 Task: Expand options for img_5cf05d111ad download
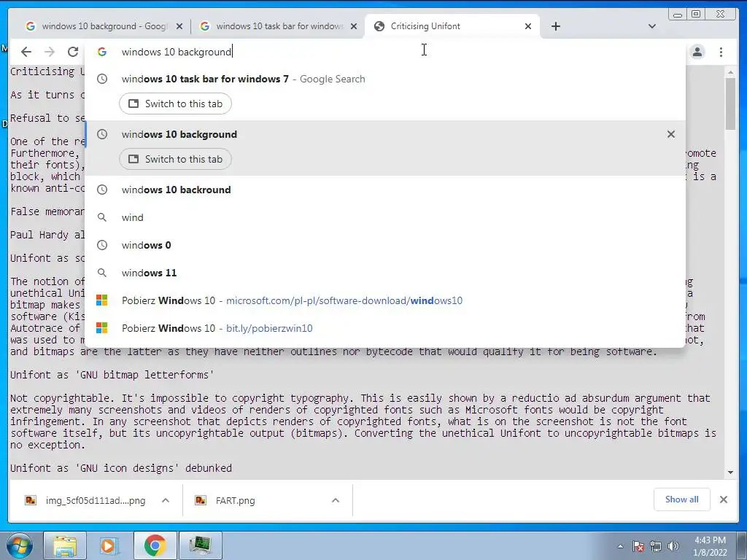(166, 500)
